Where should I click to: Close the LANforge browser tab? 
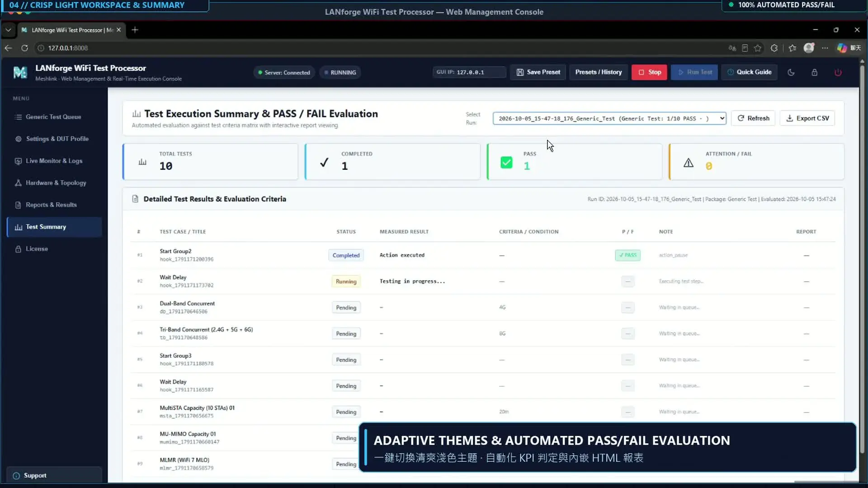click(119, 30)
